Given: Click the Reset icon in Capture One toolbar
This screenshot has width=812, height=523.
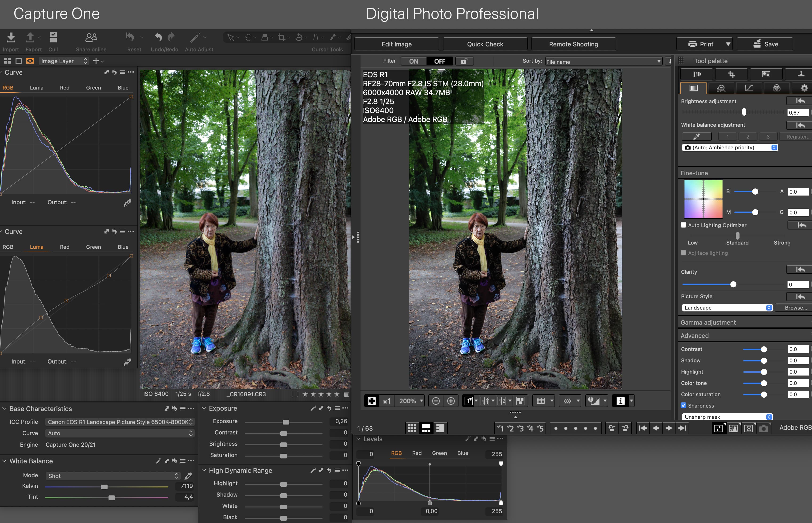Looking at the screenshot, I should click(130, 37).
